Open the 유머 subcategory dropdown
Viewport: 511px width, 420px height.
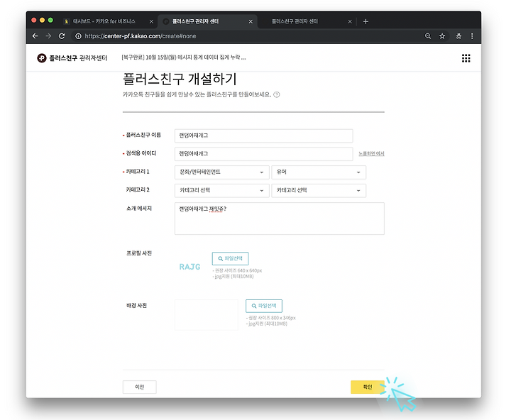(x=319, y=172)
